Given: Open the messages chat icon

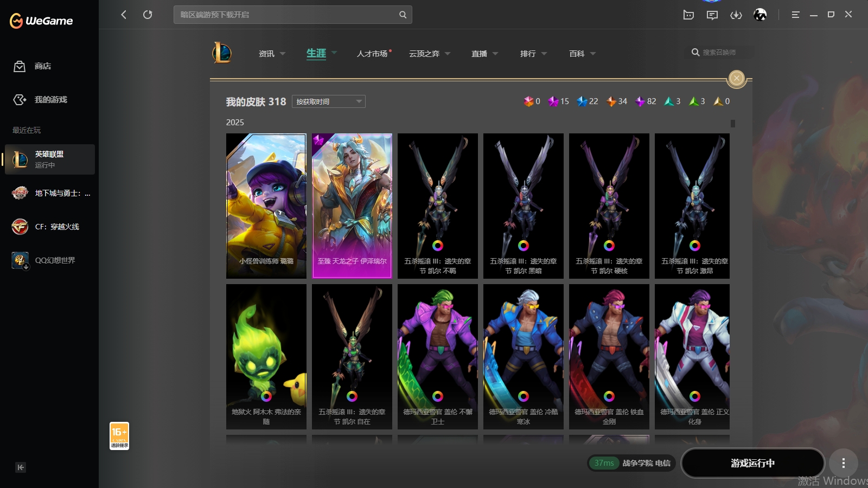Looking at the screenshot, I should click(712, 15).
